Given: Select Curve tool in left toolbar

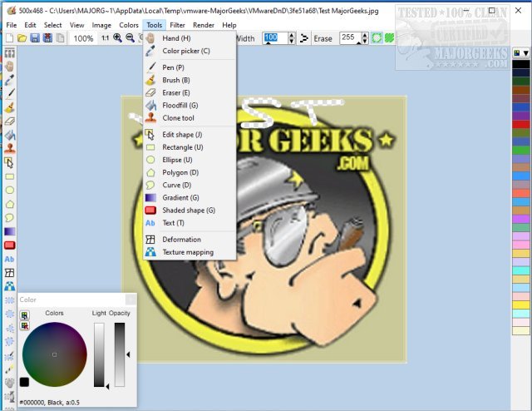Looking at the screenshot, I should pos(9,218).
